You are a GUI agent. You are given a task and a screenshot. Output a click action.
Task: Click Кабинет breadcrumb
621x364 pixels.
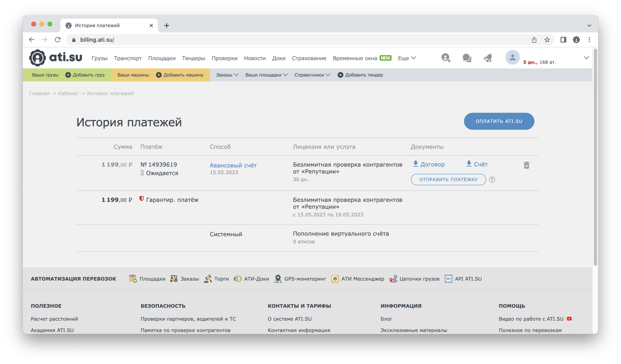click(x=68, y=93)
